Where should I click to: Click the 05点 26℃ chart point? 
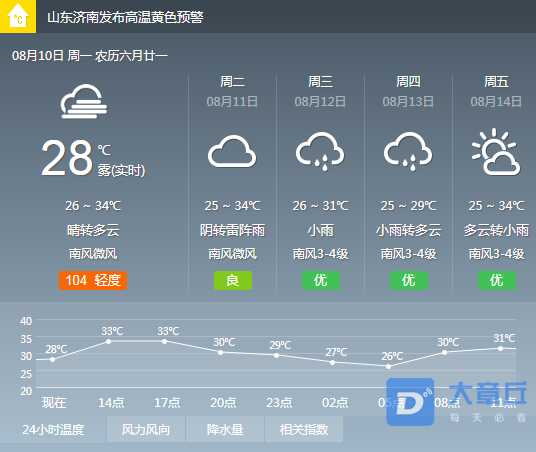(388, 367)
